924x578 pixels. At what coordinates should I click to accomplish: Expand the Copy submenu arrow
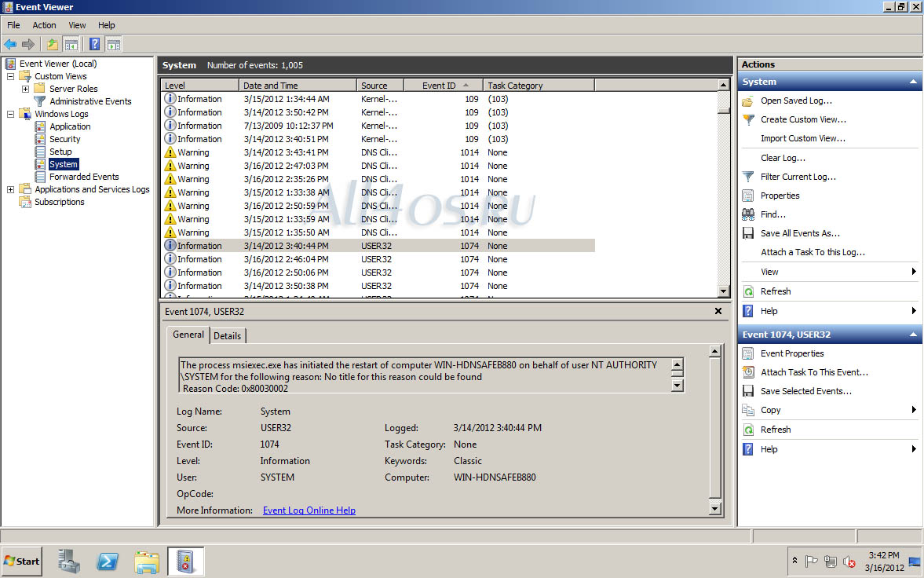pos(914,410)
